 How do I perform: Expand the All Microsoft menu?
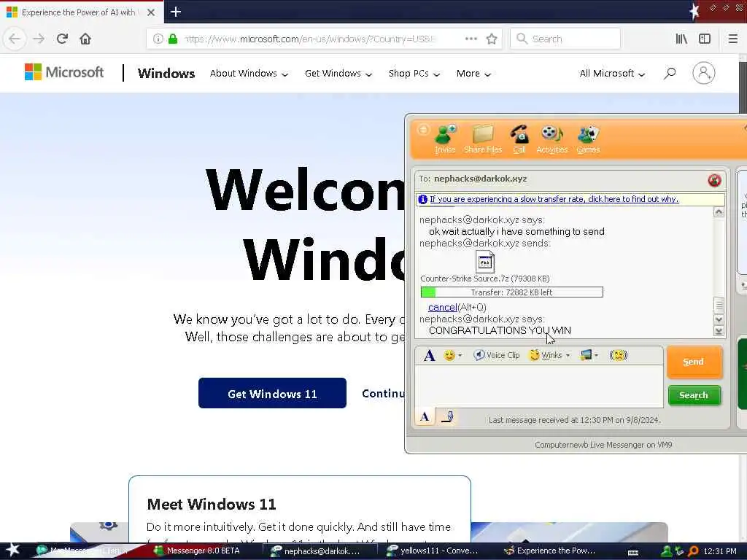click(x=612, y=74)
